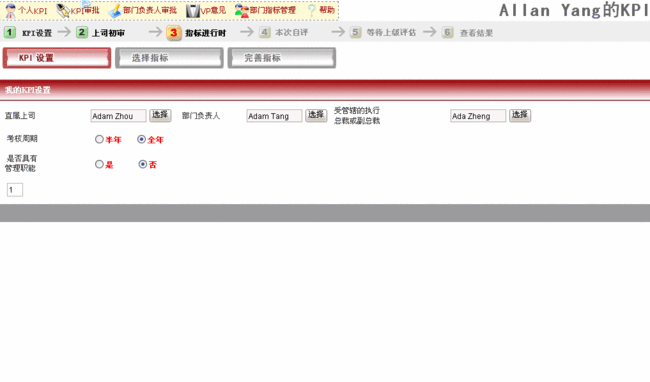Click 选择 button next to Adam Tang
650x382 pixels.
(x=316, y=115)
